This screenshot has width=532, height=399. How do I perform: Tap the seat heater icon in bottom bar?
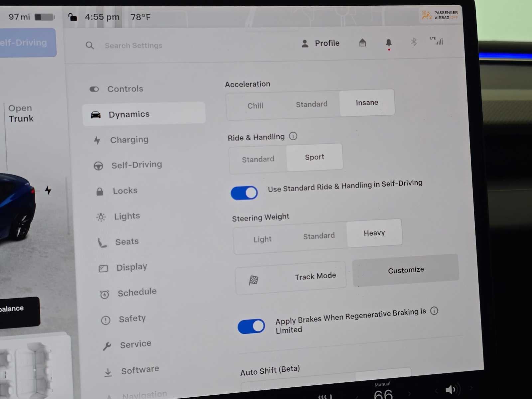pos(325,396)
